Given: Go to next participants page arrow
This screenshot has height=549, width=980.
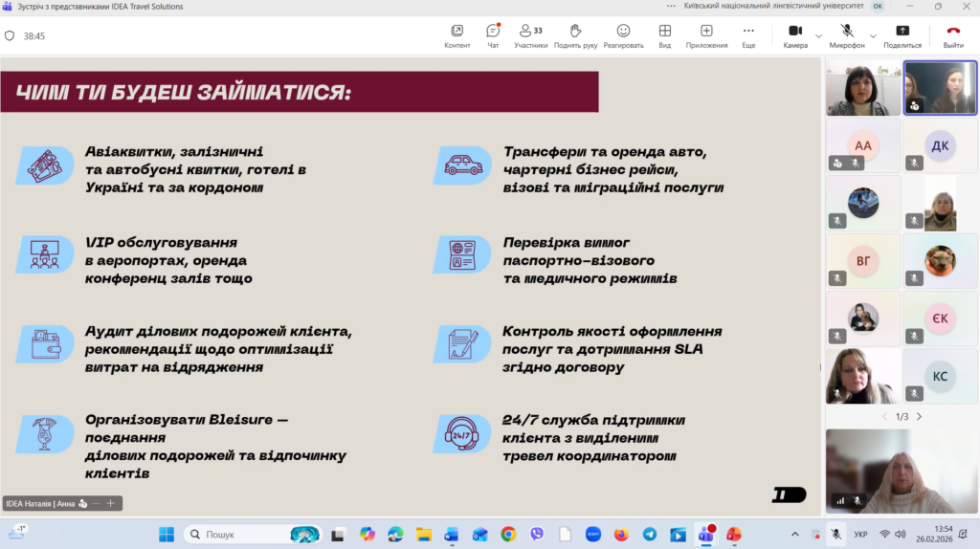Looking at the screenshot, I should pos(919,417).
